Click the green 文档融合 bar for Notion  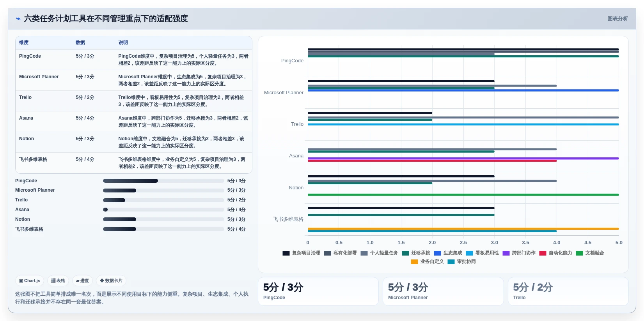tap(463, 195)
